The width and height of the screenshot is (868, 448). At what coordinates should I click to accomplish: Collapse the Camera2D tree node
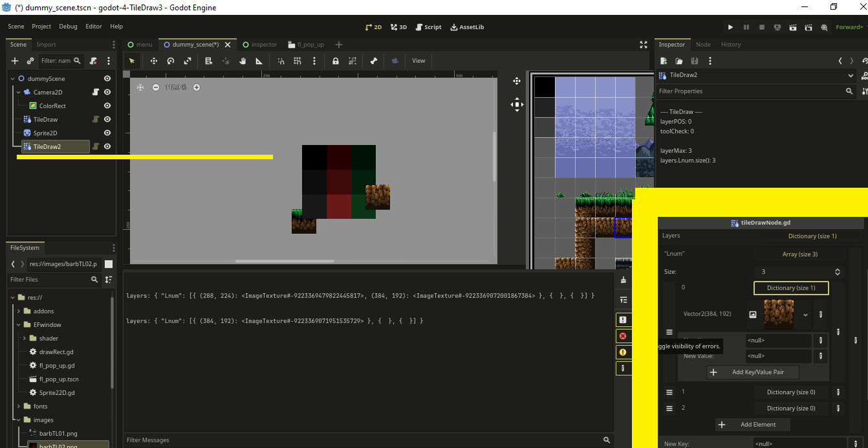(x=19, y=92)
